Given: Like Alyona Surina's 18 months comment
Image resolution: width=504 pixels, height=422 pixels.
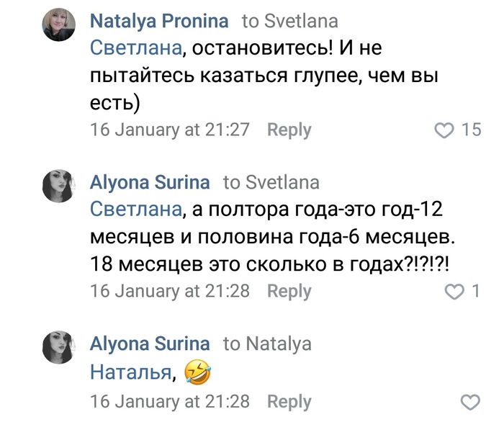Looking at the screenshot, I should [454, 292].
